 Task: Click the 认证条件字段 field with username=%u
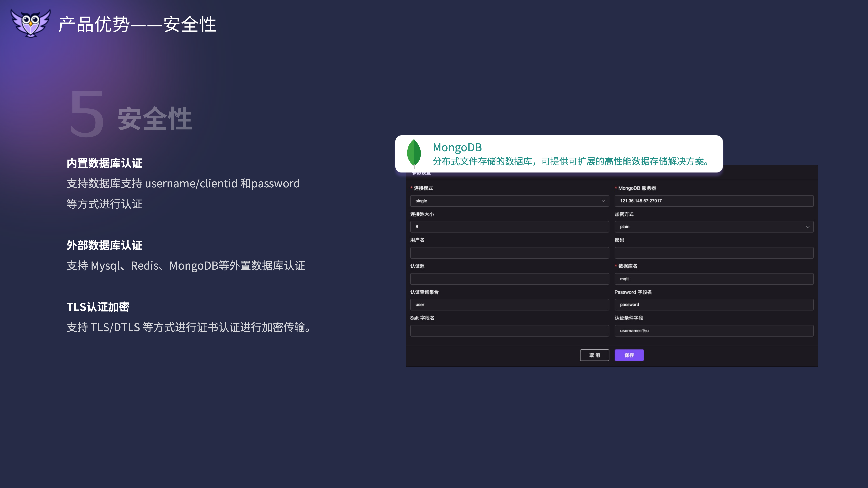[x=714, y=330]
